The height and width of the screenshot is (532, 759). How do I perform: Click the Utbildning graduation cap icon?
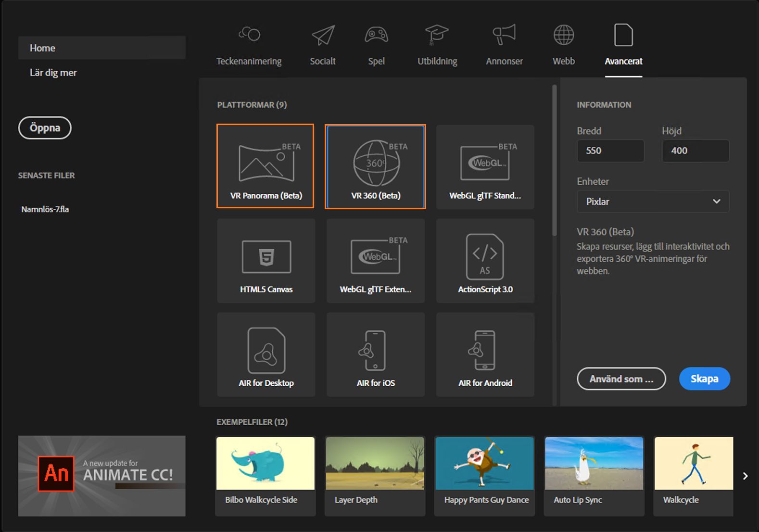point(437,35)
